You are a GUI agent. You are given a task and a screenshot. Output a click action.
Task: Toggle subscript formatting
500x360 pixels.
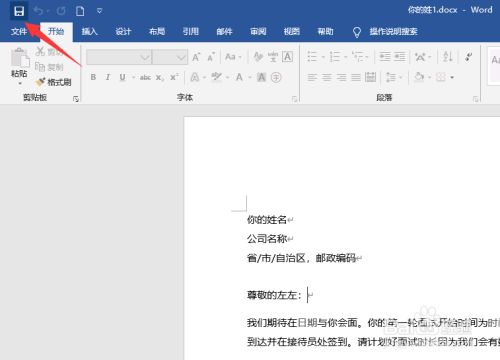click(x=160, y=78)
